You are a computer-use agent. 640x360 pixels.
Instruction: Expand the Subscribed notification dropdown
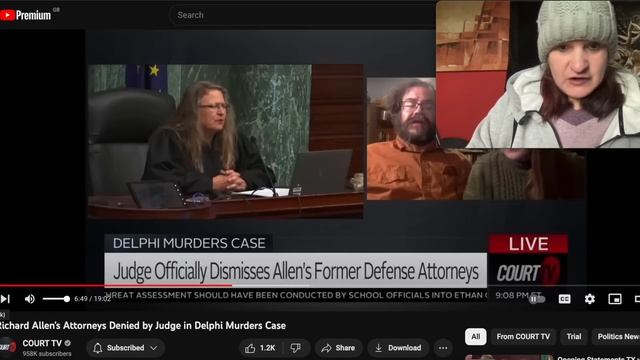click(x=125, y=348)
